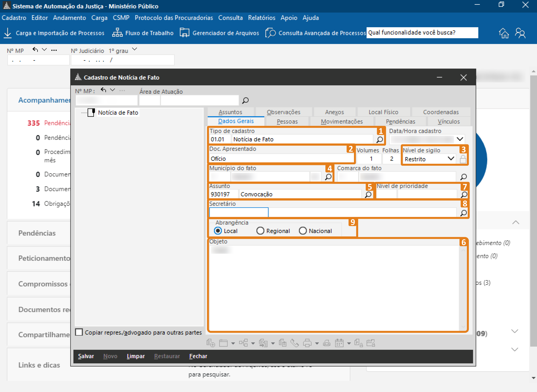Screen dimensions: 537x392
Task: Click the Tipo de cadastro search magnifier
Action: pos(380,140)
